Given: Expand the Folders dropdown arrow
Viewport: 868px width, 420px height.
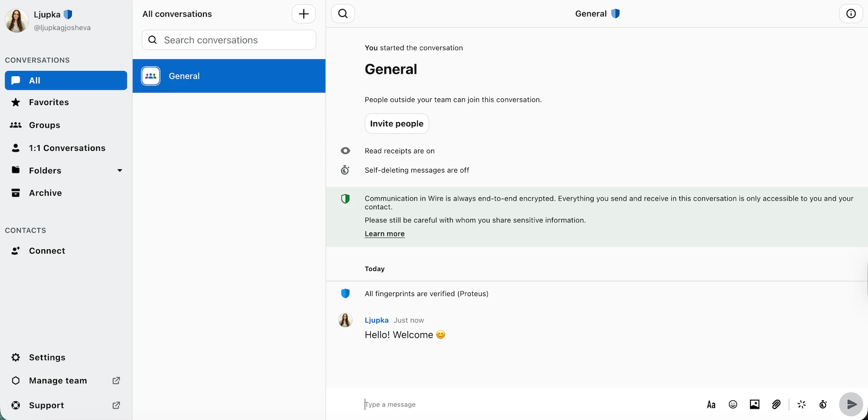Looking at the screenshot, I should tap(120, 170).
